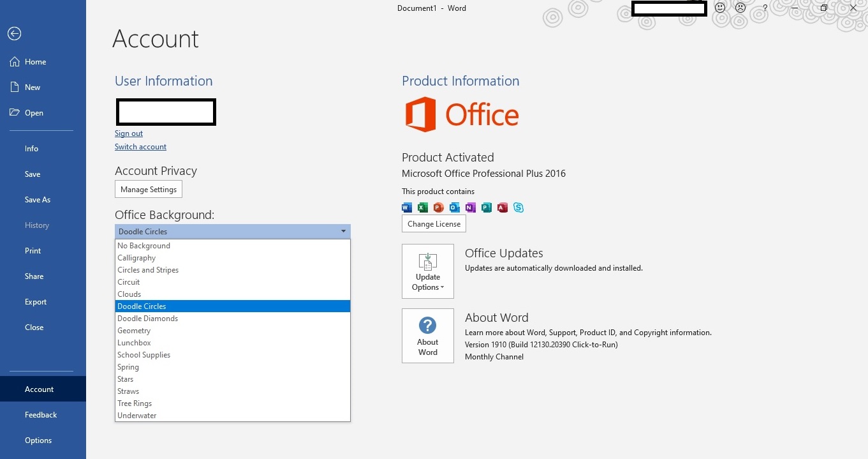This screenshot has width=868, height=459.
Task: Click the 'About Word' heading text
Action: [497, 318]
